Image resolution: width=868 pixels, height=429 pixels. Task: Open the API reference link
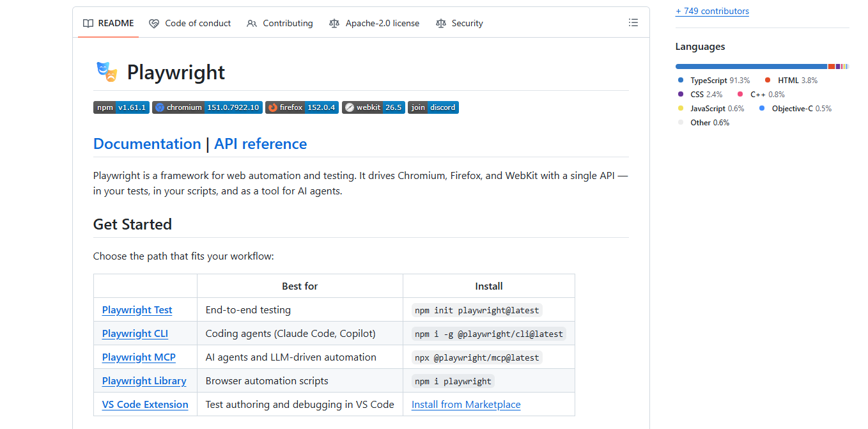(261, 144)
